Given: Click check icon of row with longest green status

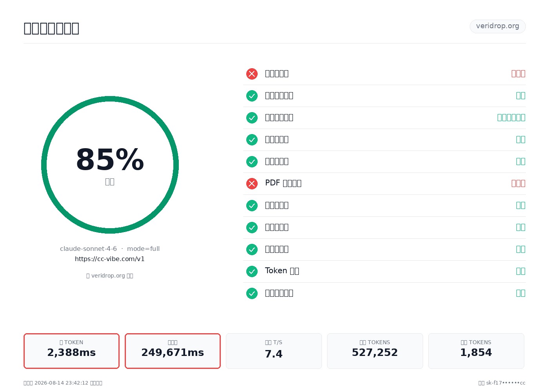Looking at the screenshot, I should tap(252, 118).
